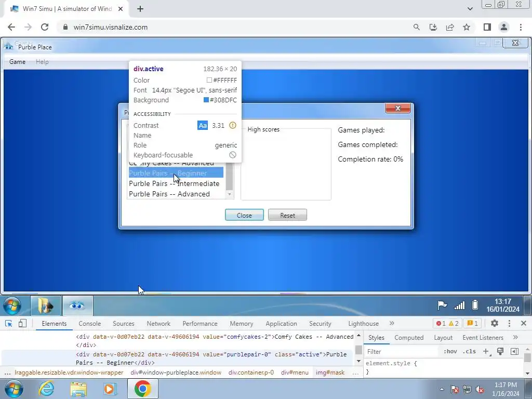532x399 pixels.
Task: Open the Help menu in Purble Place
Action: 42,62
